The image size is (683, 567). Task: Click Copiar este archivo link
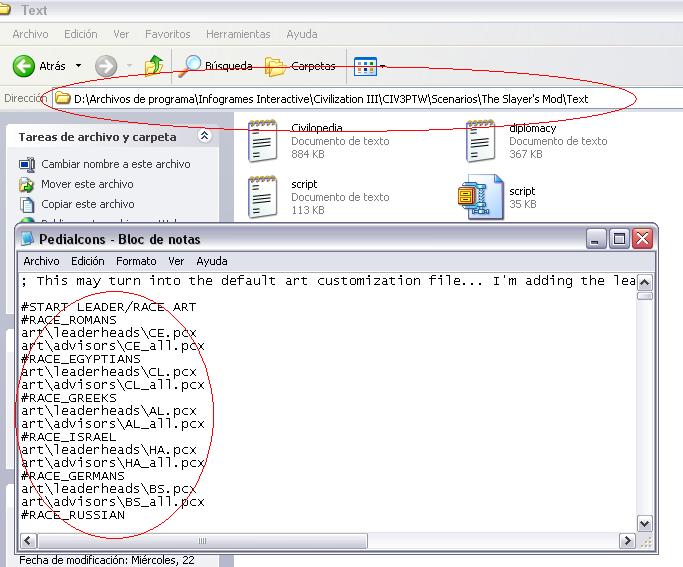[87, 204]
